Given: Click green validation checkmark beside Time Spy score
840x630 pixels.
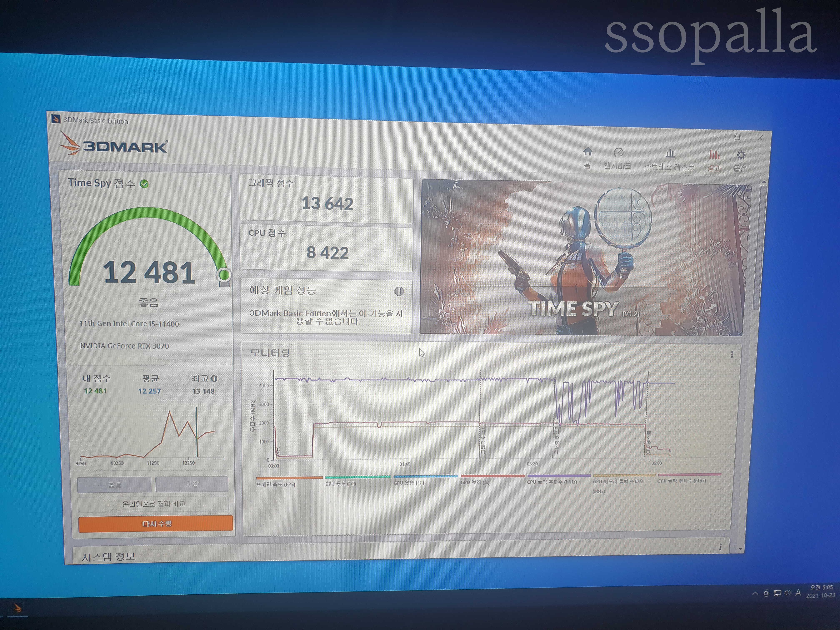Looking at the screenshot, I should click(x=144, y=184).
